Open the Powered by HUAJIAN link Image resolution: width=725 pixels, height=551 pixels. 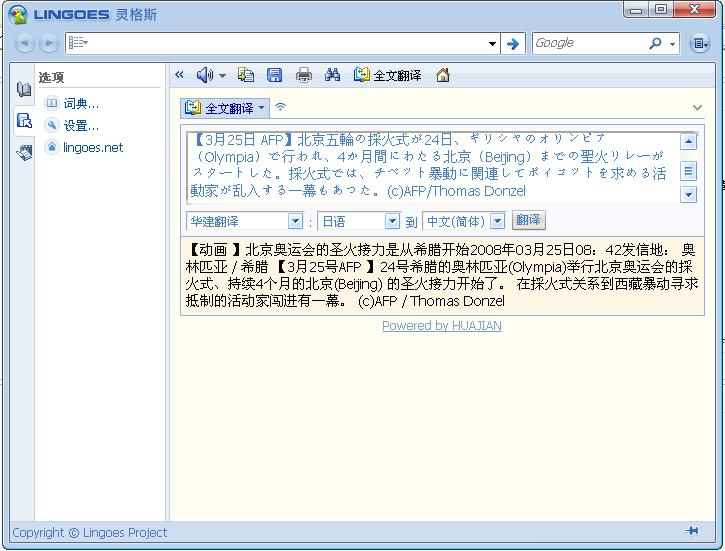[x=442, y=326]
